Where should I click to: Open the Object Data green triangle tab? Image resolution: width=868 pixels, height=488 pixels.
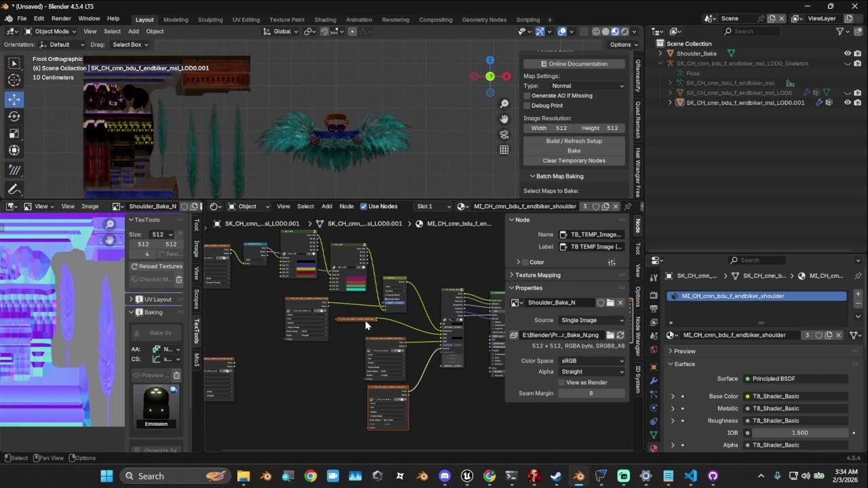pos(654,434)
